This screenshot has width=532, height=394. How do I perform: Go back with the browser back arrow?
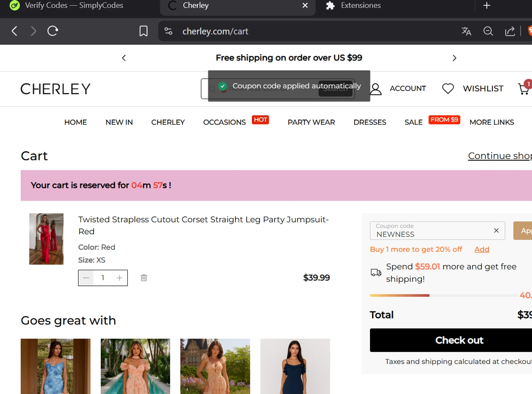(x=15, y=31)
